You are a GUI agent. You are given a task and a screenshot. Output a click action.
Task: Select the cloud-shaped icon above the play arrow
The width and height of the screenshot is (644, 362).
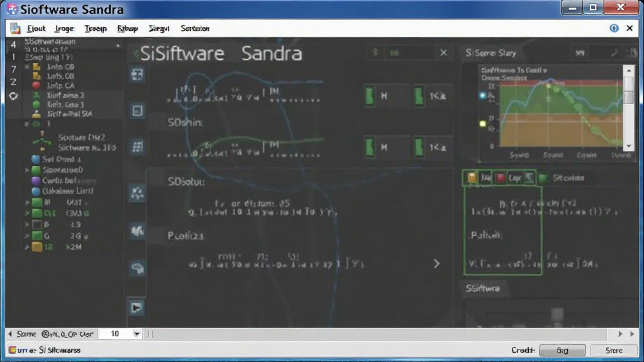(x=137, y=268)
